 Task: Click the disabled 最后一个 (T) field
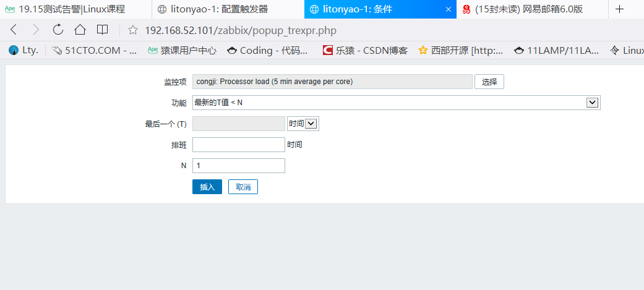[239, 124]
